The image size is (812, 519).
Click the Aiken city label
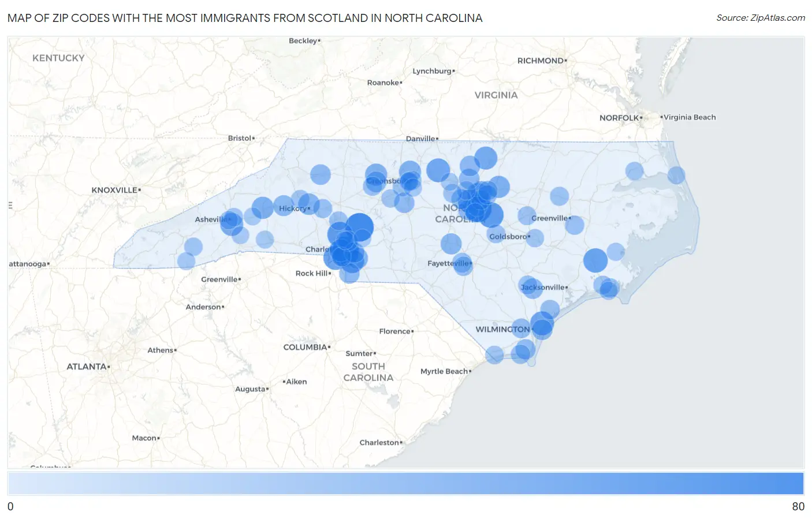click(x=295, y=382)
